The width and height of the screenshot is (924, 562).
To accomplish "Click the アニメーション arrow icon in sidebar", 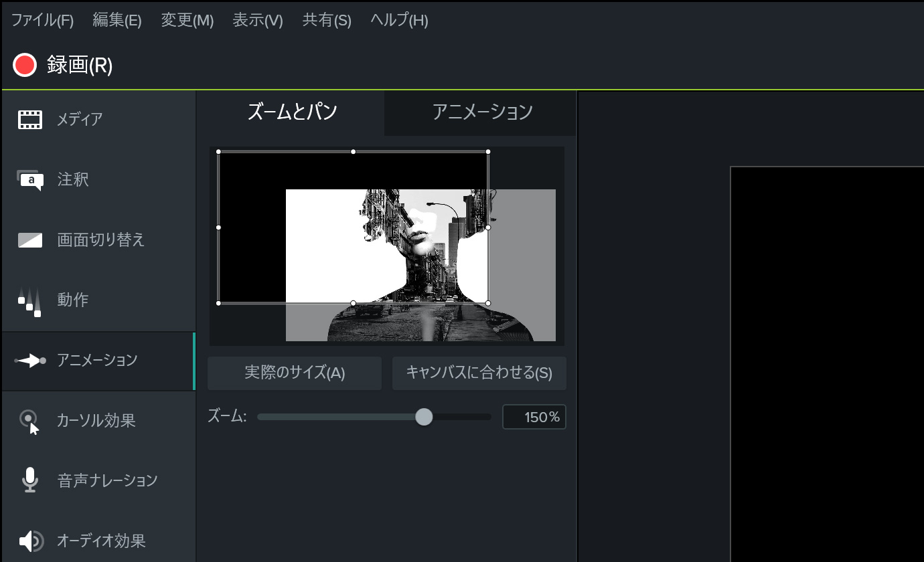I will click(x=30, y=361).
